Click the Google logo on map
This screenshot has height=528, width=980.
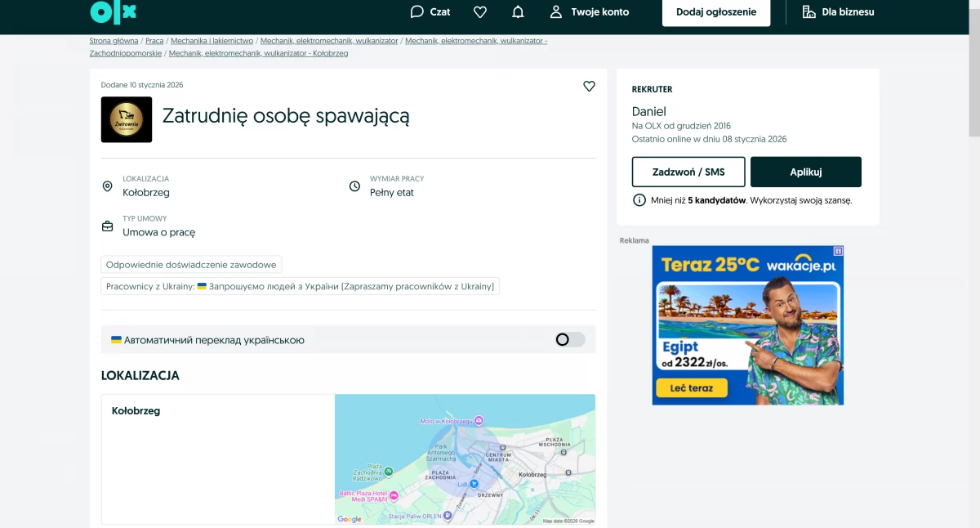(x=349, y=519)
